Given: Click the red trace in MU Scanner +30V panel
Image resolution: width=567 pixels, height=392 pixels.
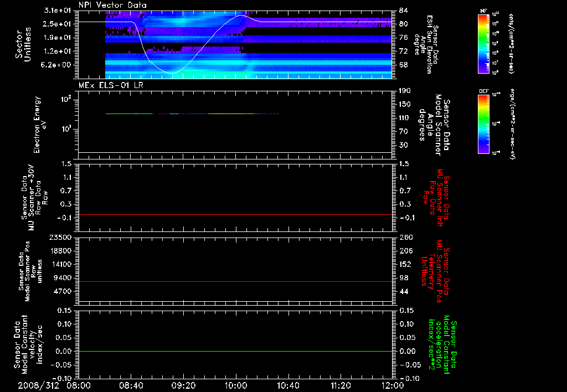Looking at the screenshot, I should pyautogui.click(x=235, y=215).
